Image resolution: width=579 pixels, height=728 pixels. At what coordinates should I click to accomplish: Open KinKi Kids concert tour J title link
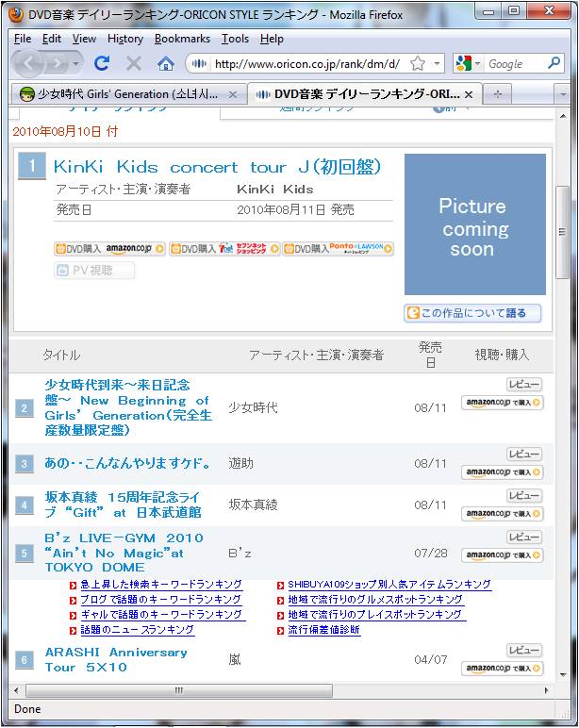217,167
